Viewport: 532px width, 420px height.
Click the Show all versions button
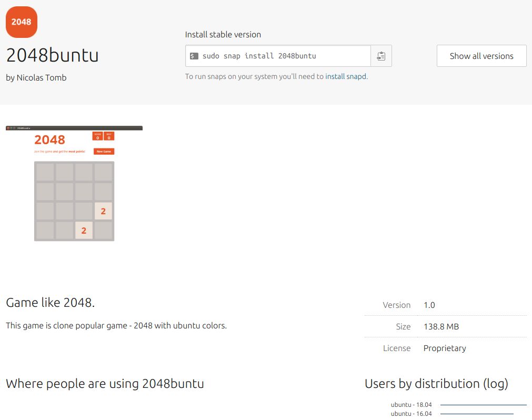(x=481, y=55)
